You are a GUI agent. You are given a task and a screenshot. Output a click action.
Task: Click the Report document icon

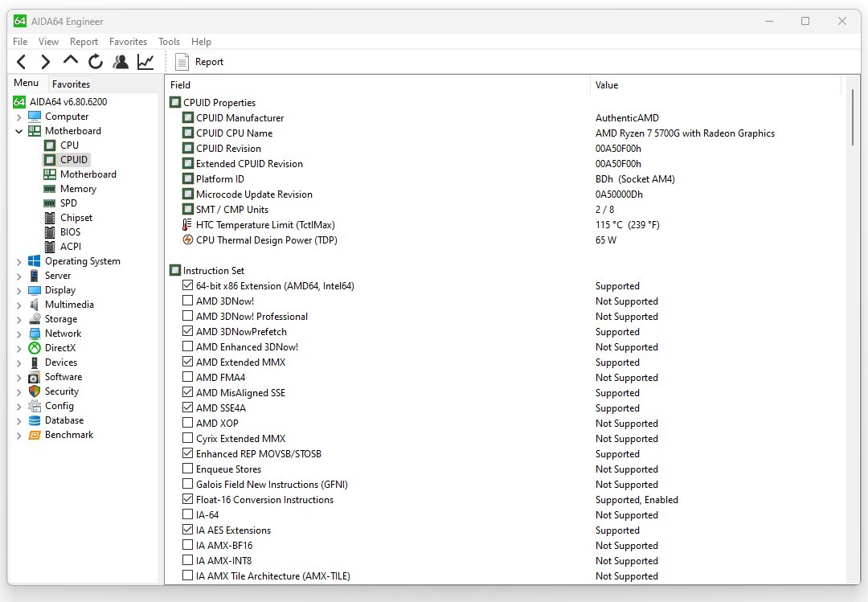click(x=182, y=61)
